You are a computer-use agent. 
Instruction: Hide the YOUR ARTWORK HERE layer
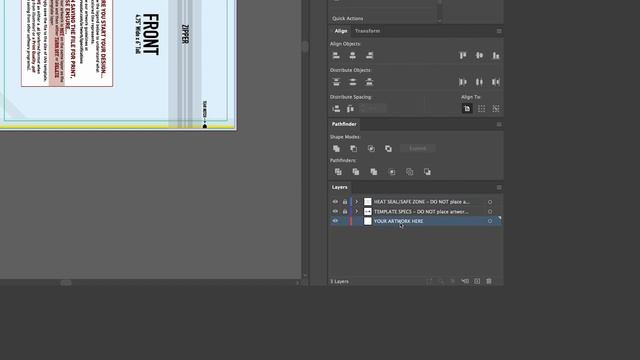pos(335,221)
